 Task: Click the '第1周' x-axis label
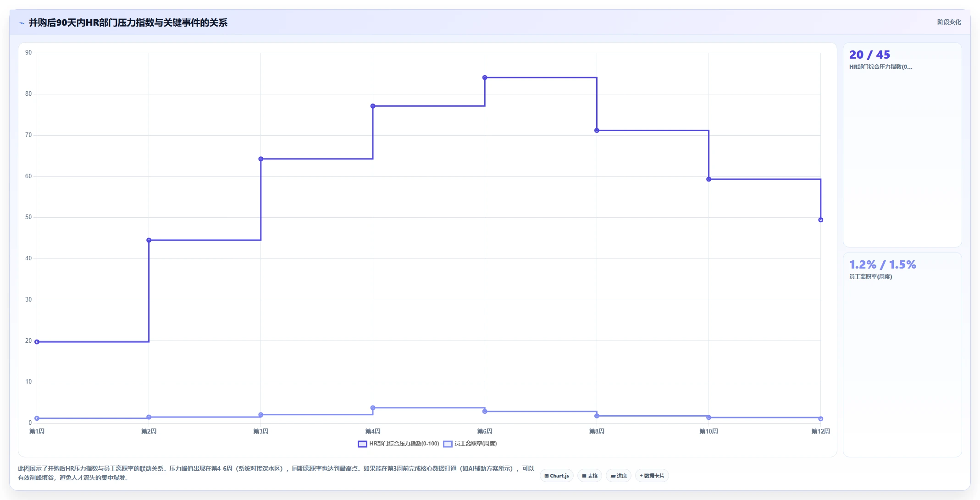[37, 431]
